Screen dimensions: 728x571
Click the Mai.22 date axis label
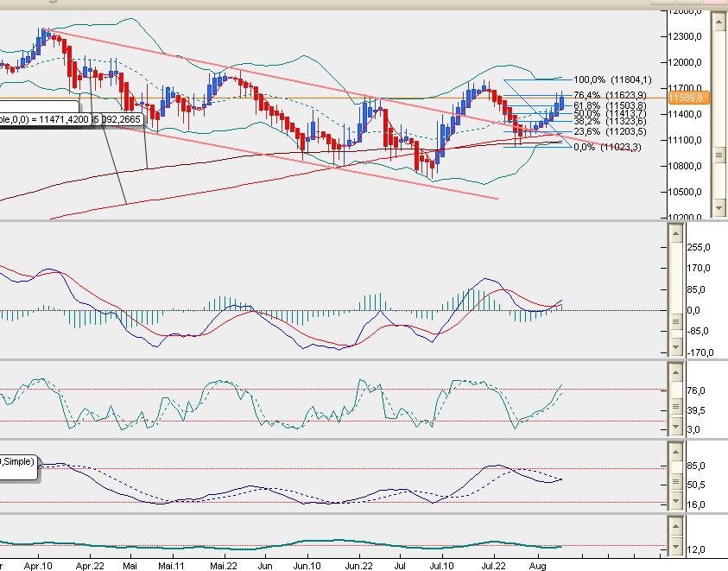(224, 566)
